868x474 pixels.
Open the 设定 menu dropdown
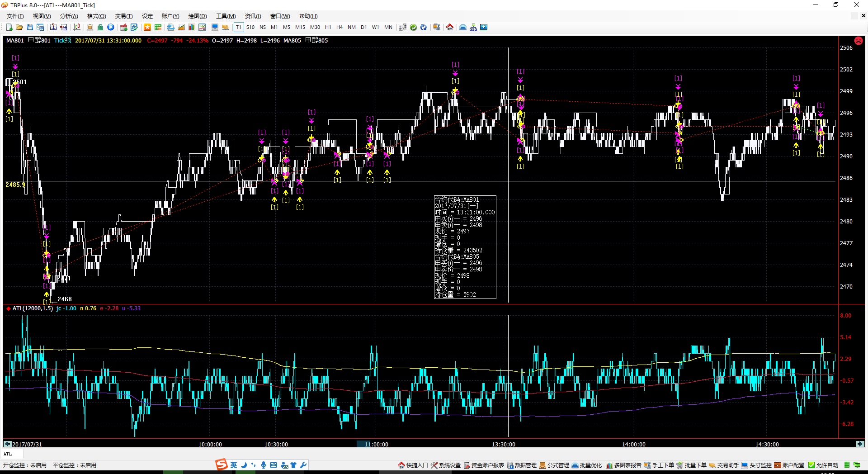[147, 16]
